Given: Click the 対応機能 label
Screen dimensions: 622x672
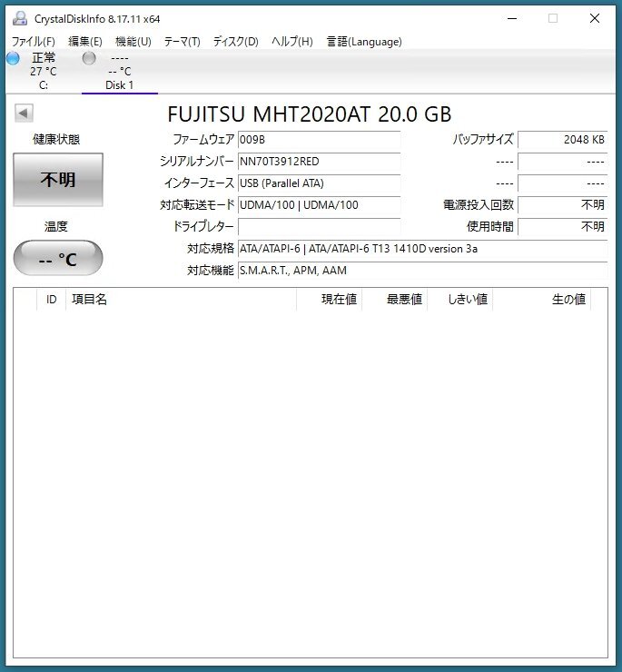Looking at the screenshot, I should pyautogui.click(x=211, y=271).
